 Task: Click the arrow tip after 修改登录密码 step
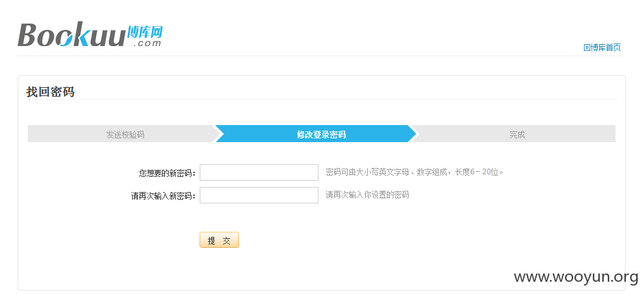[x=413, y=134]
